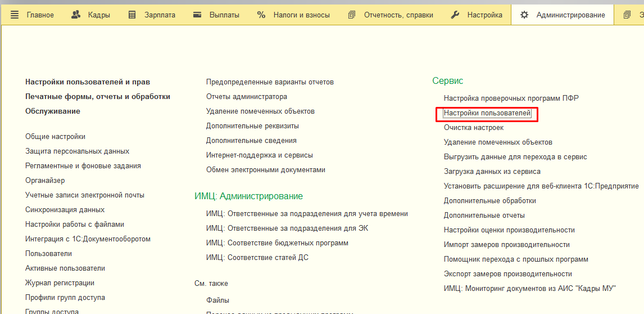Open Помощник перехода с прошлых программ
The width and height of the screenshot is (644, 314).
click(x=516, y=259)
